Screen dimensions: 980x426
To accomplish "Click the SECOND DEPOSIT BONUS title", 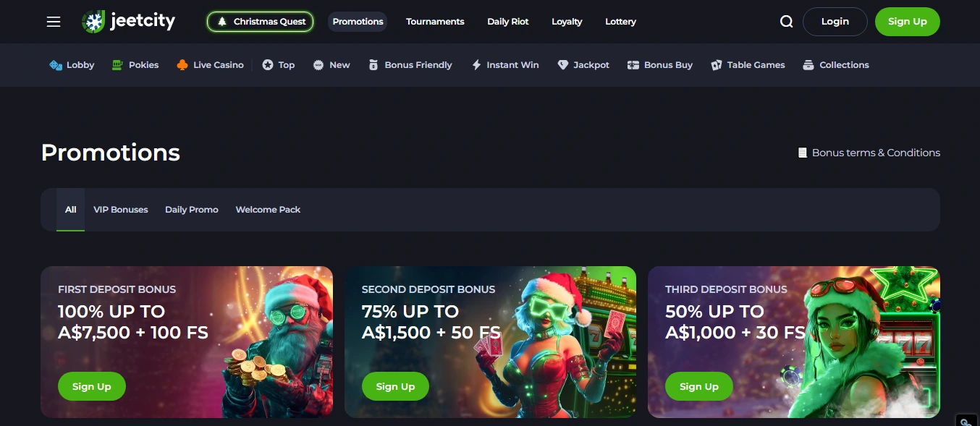I will pos(428,289).
